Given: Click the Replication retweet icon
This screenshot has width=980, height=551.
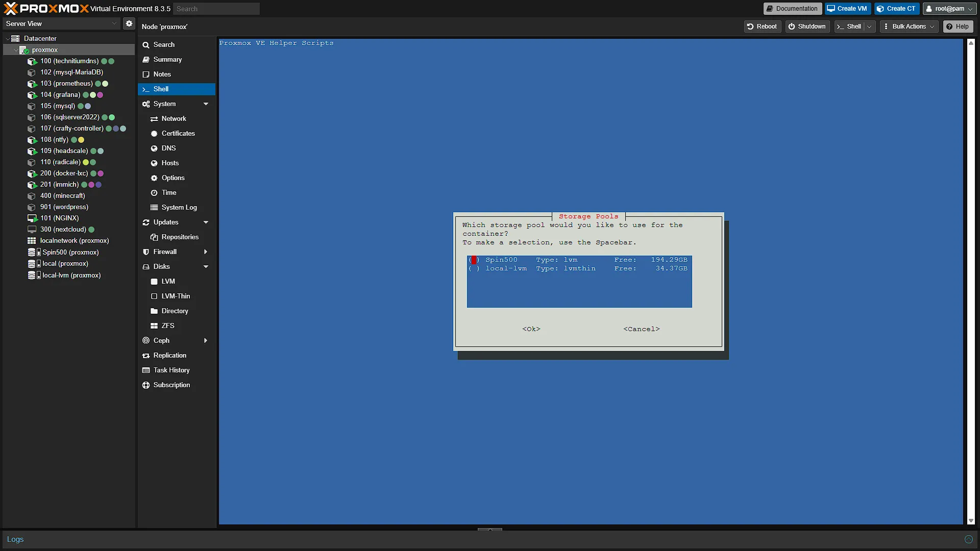Looking at the screenshot, I should tap(146, 356).
